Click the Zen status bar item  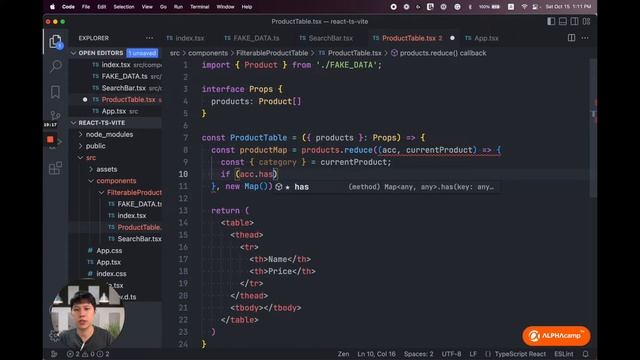pos(343,354)
